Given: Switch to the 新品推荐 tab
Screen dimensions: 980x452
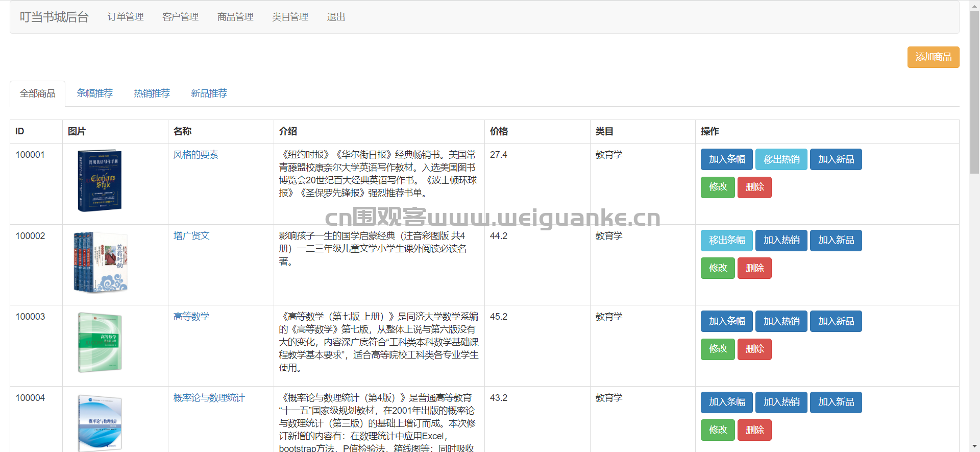Looking at the screenshot, I should (x=209, y=93).
